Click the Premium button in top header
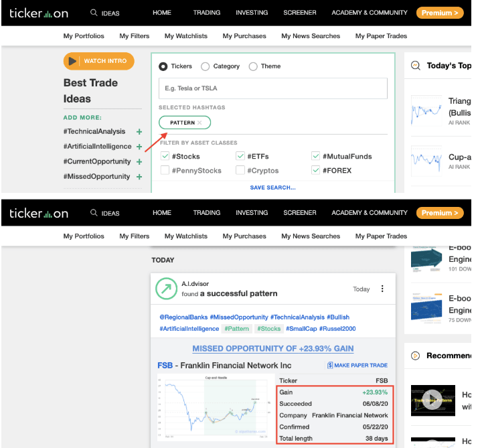 440,13
